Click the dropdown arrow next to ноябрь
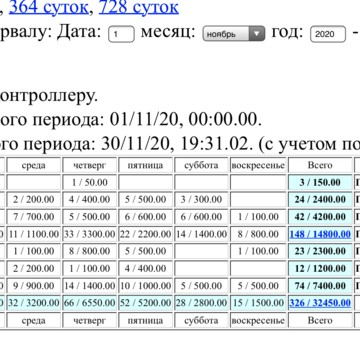 click(x=256, y=34)
